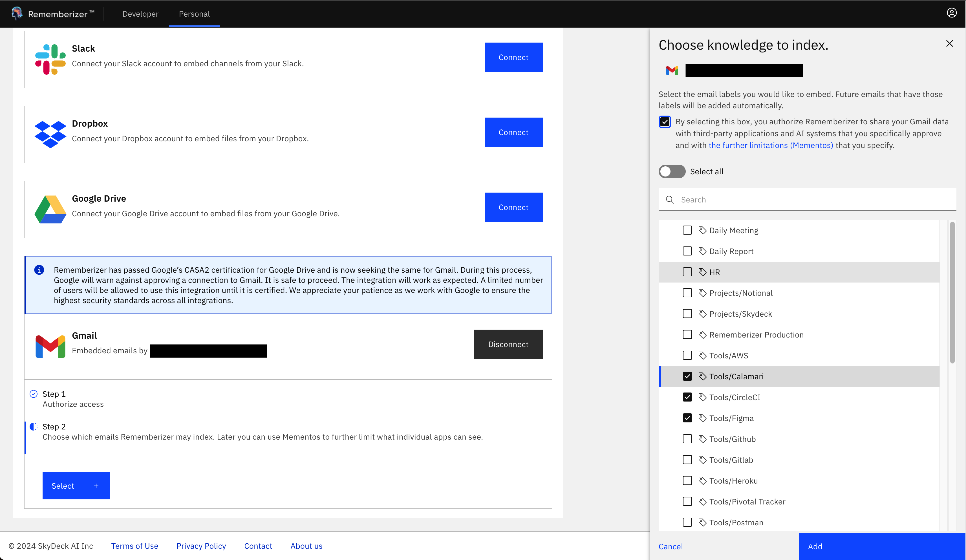This screenshot has width=966, height=560.
Task: Uncheck the Tools/Figma checkbox
Action: [x=687, y=418]
